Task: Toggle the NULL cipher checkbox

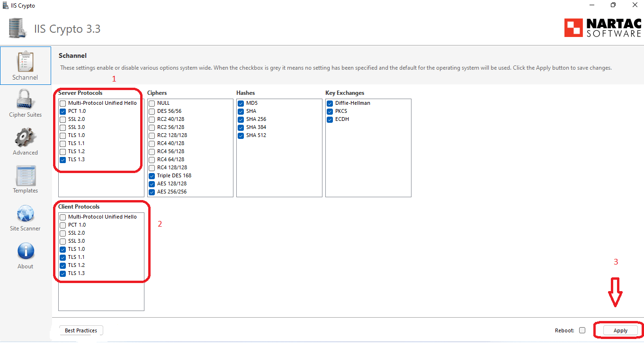Action: point(152,103)
